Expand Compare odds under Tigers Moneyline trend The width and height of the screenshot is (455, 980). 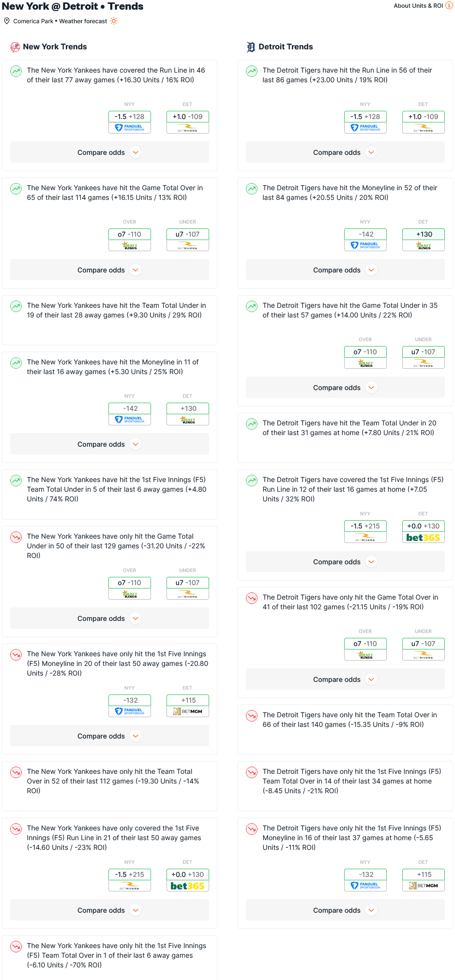(x=345, y=270)
